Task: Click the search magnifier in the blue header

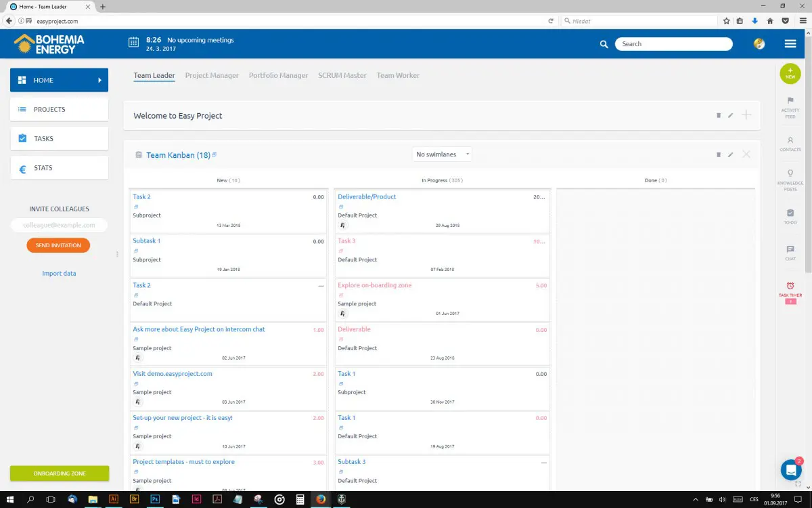Action: point(604,43)
